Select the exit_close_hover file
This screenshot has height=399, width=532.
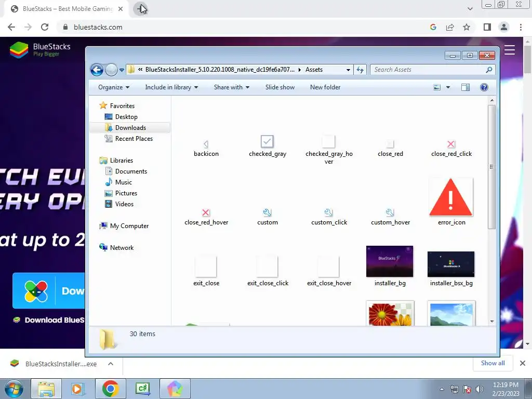pyautogui.click(x=329, y=271)
